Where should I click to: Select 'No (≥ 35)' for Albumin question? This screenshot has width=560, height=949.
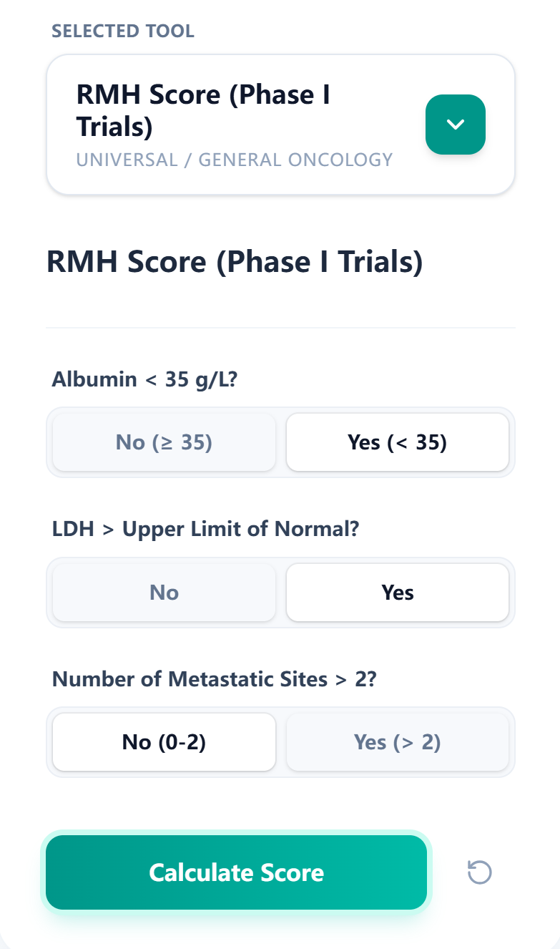point(163,442)
